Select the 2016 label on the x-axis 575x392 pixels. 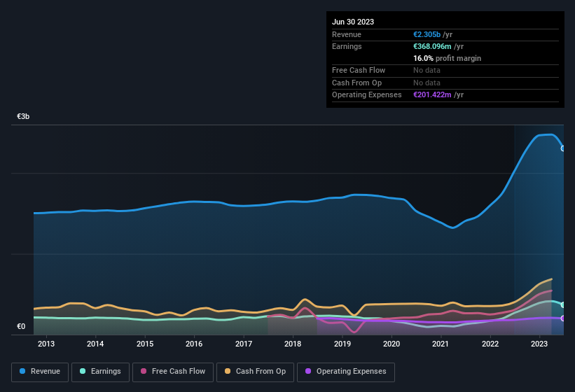point(194,344)
